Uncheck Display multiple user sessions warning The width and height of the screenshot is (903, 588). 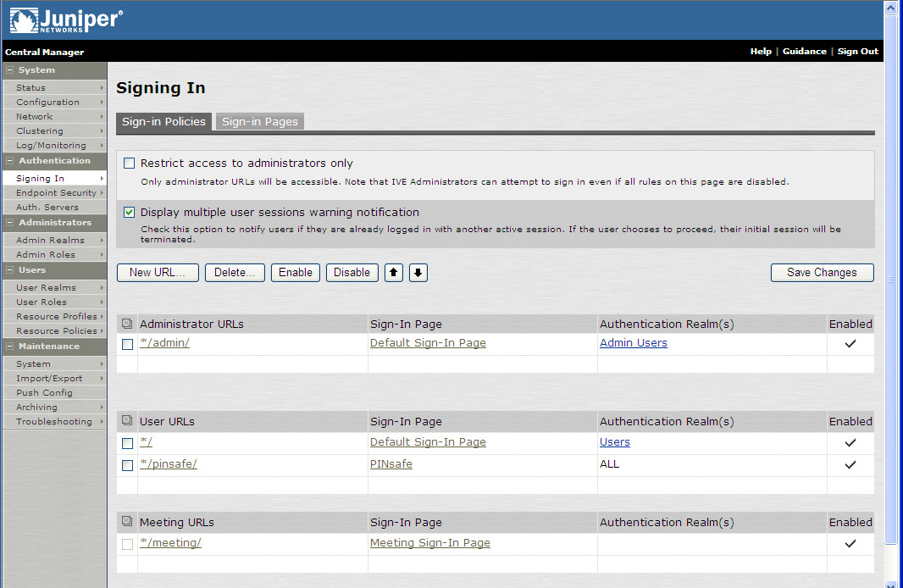point(130,213)
